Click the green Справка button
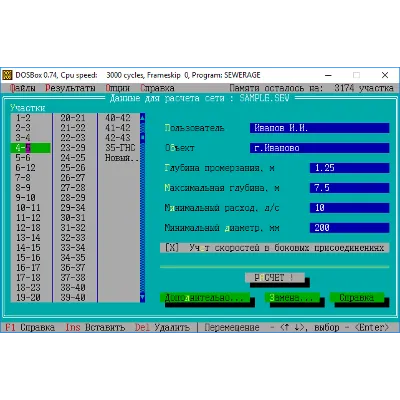The width and height of the screenshot is (400, 400). (357, 297)
